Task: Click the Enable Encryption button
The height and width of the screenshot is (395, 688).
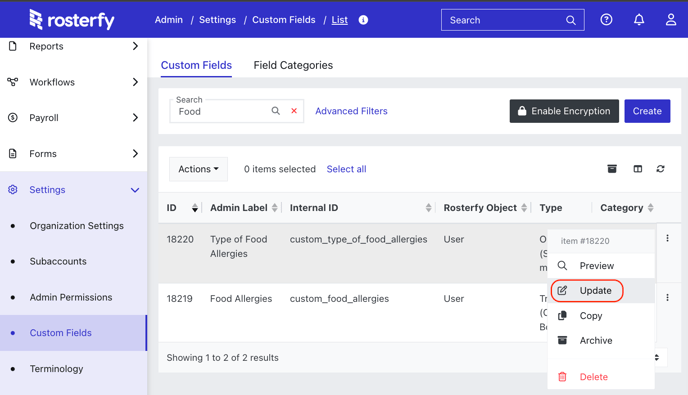Action: point(564,111)
